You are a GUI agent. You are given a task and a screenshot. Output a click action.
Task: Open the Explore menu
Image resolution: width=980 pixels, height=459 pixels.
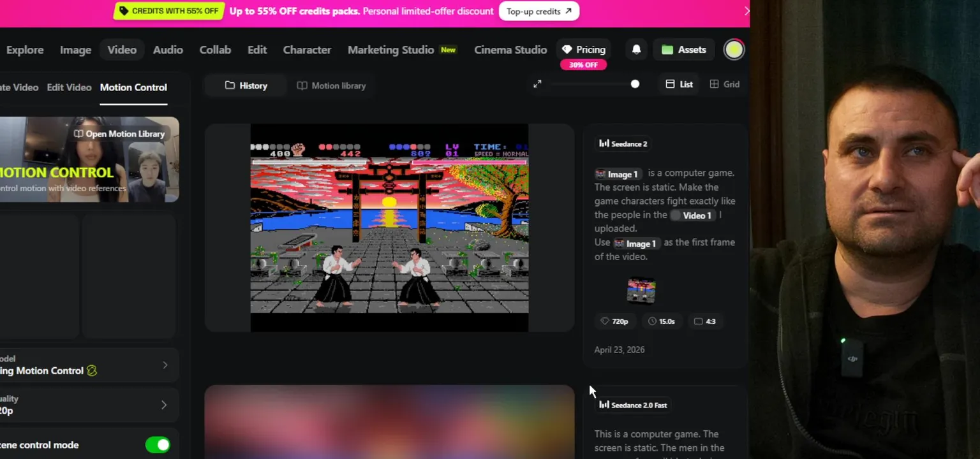click(x=25, y=50)
